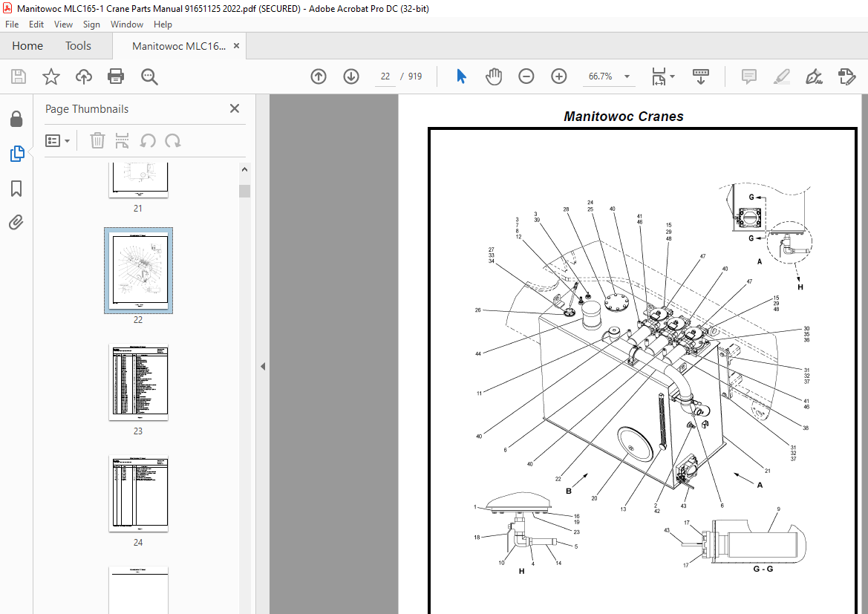Select page 24 thumbnail
The width and height of the screenshot is (868, 614).
[138, 493]
